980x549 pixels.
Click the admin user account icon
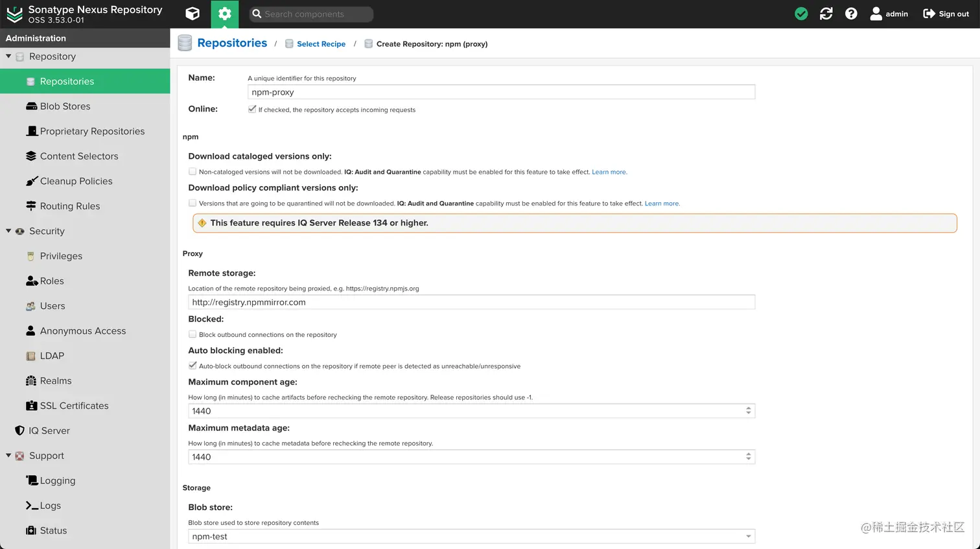876,14
